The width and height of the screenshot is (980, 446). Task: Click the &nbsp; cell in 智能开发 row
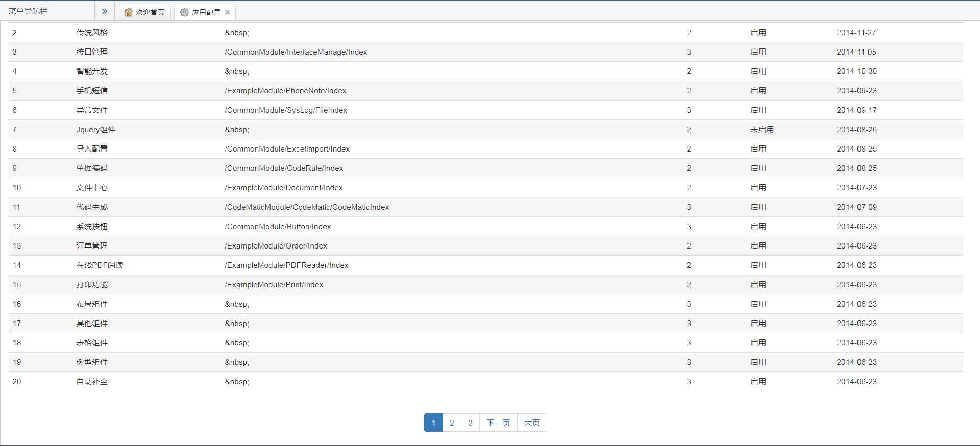[237, 71]
